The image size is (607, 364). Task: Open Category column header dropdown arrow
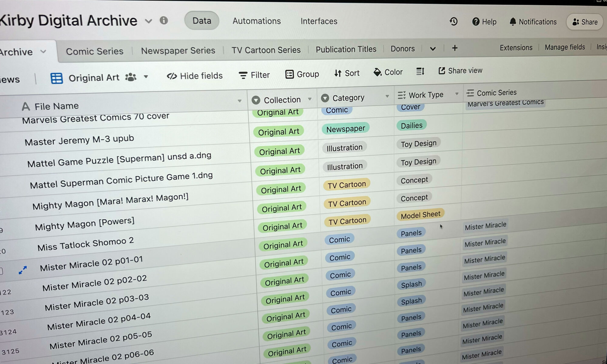(x=387, y=96)
